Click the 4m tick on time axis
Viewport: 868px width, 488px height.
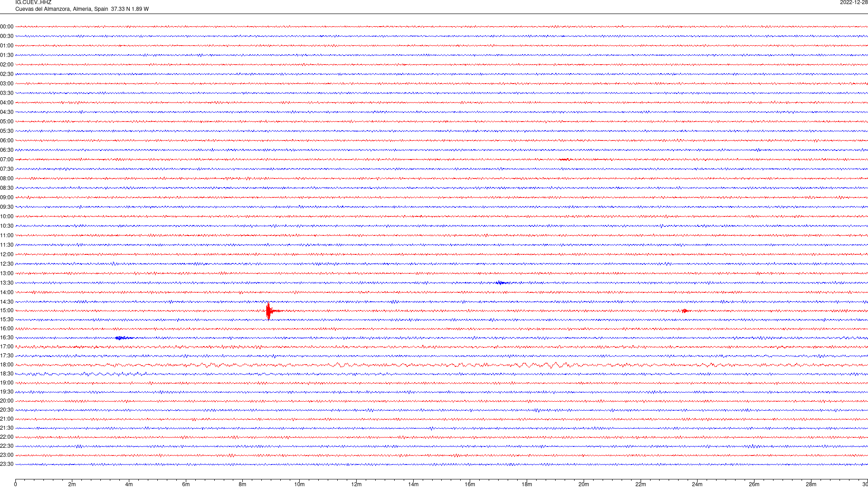point(129,483)
